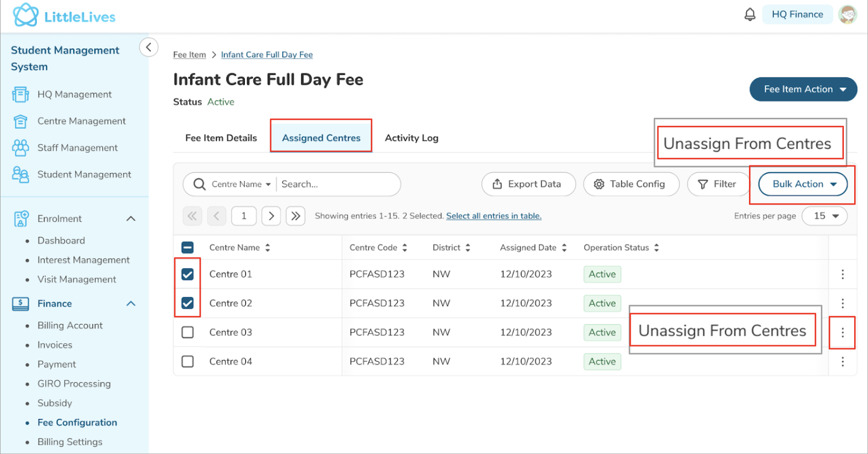Open the user profile avatar

point(847,15)
